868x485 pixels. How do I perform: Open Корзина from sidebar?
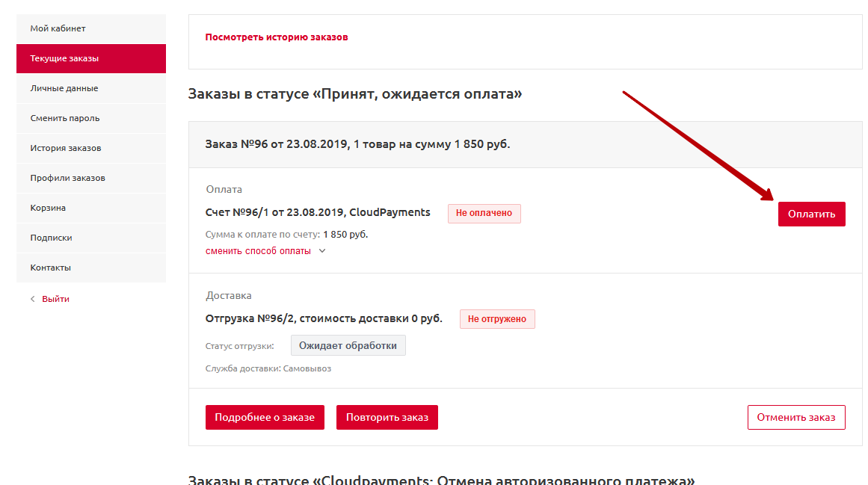[90, 208]
